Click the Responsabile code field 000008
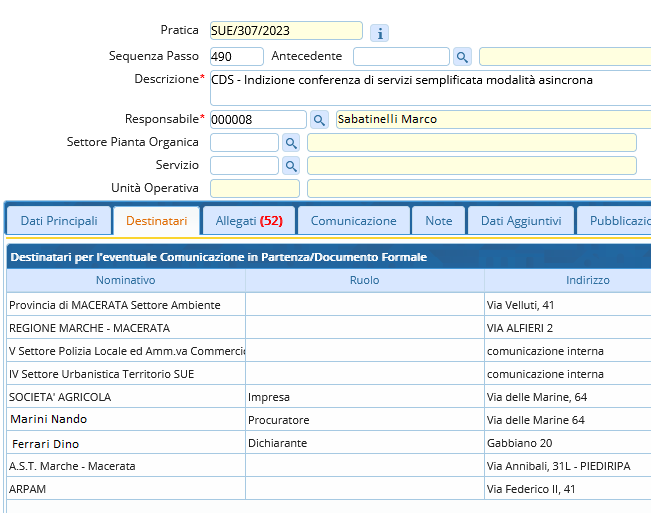This screenshot has width=651, height=513. coord(257,120)
